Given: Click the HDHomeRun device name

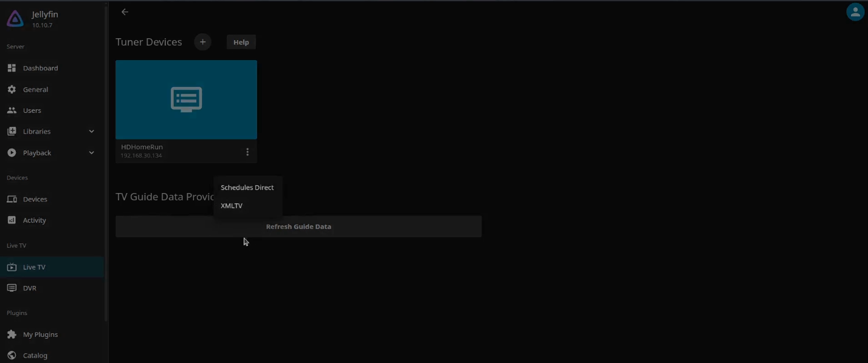Looking at the screenshot, I should tap(142, 147).
